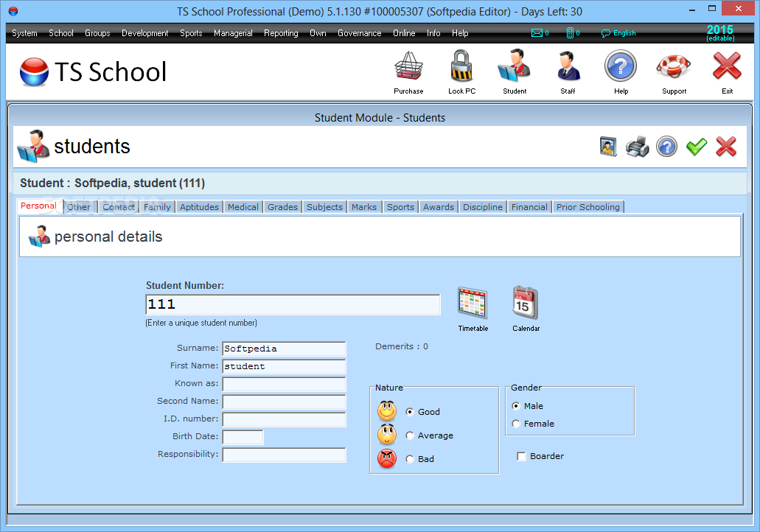Click the TS School logo ball
This screenshot has height=532, width=760.
[x=35, y=71]
